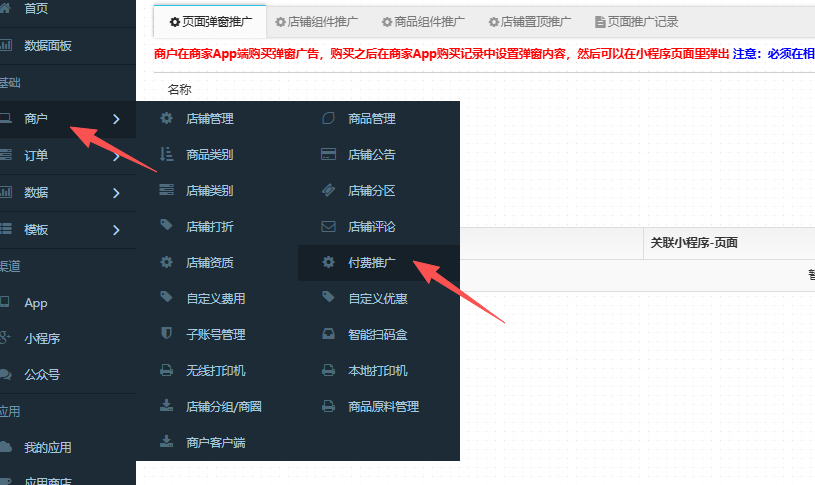Switch to the 商品组件推广 tab
The width and height of the screenshot is (815, 485).
423,22
